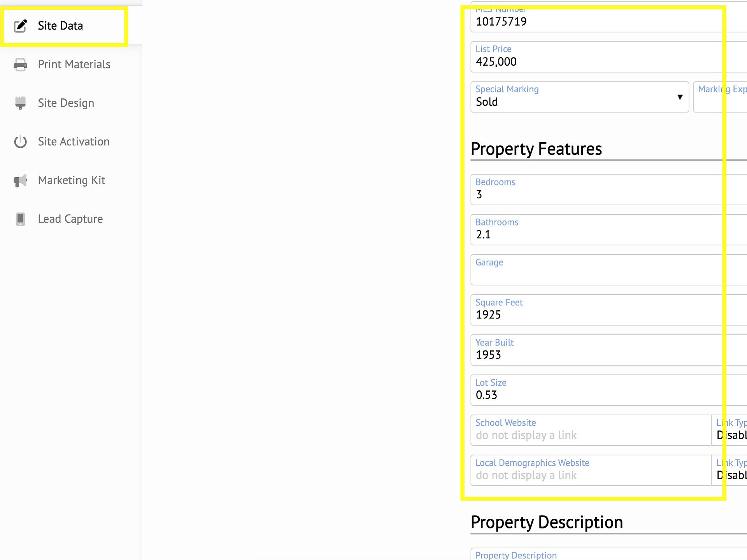Click the Lead Capture phone icon
This screenshot has width=747, height=560.
point(21,219)
